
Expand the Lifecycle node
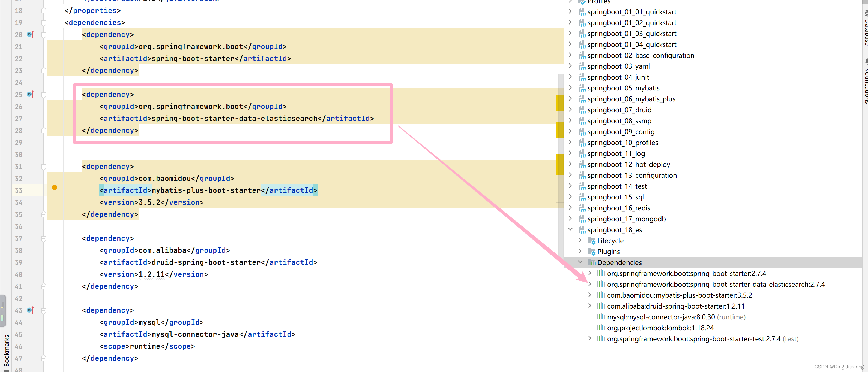(580, 240)
